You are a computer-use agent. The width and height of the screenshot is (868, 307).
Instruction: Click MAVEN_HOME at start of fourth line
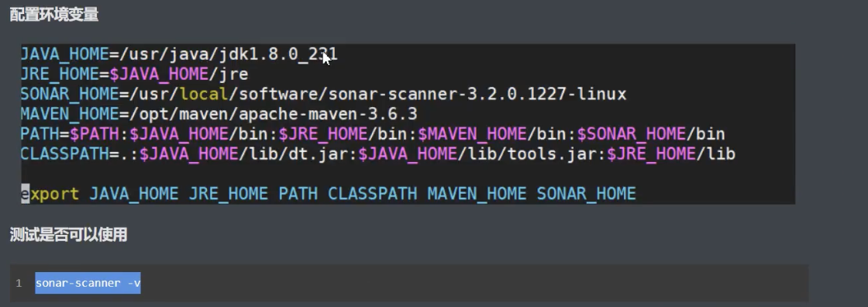pos(70,114)
